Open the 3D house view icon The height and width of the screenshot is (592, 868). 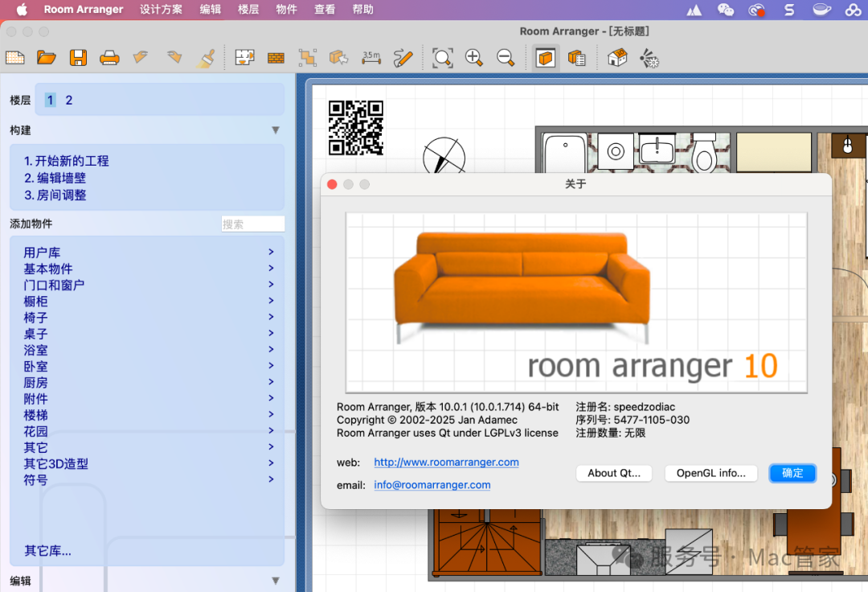point(617,57)
